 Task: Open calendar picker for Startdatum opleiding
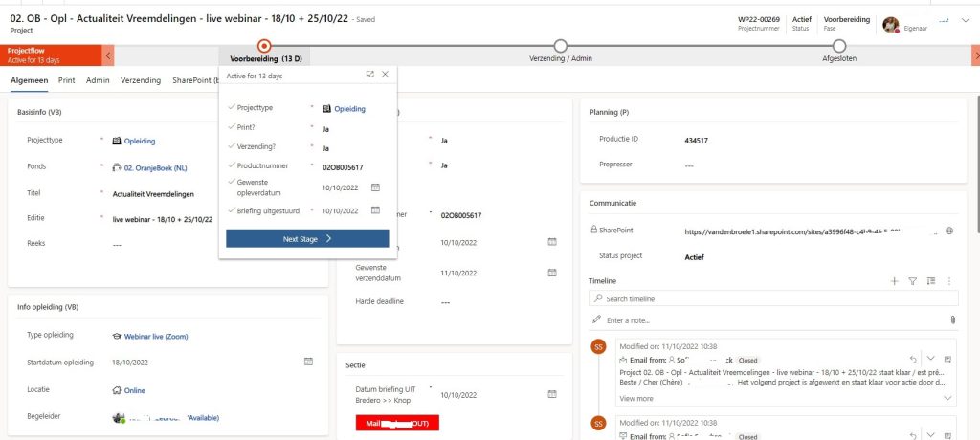308,362
